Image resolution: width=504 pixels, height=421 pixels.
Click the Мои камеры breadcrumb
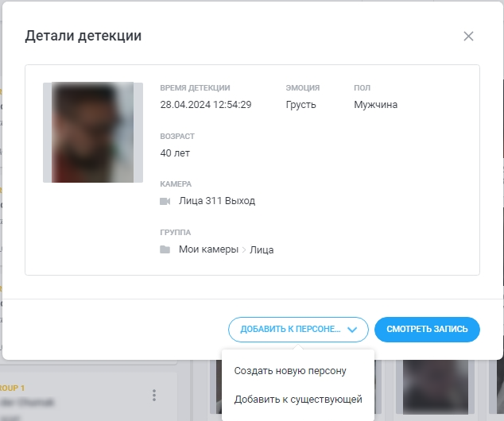(x=208, y=249)
